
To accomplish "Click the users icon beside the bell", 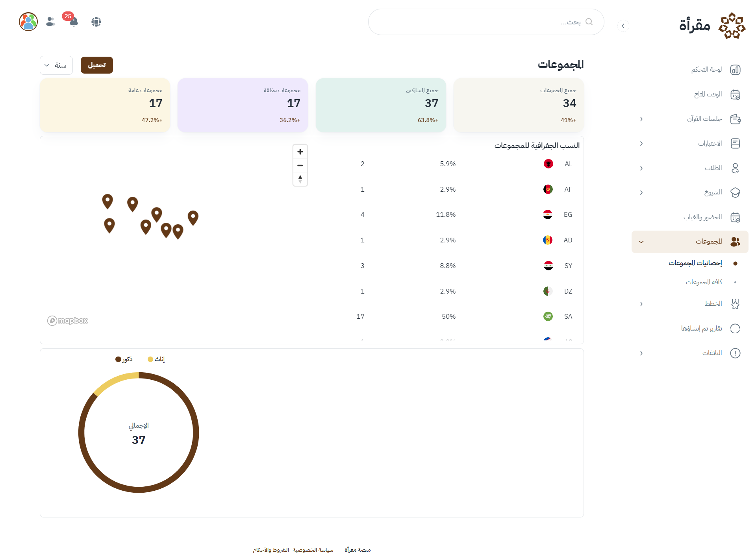I will pos(50,22).
